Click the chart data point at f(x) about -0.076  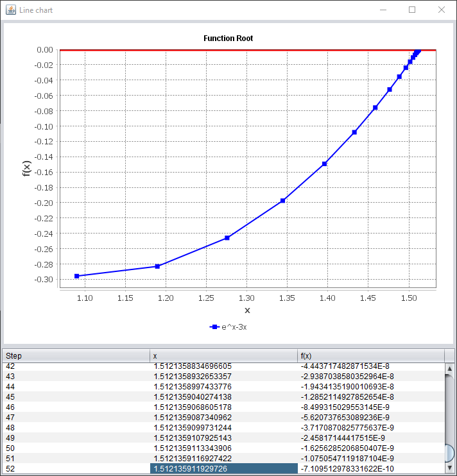tap(375, 108)
